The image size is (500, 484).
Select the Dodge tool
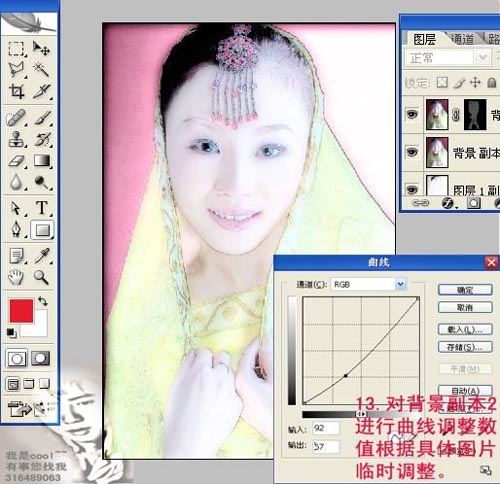42,182
